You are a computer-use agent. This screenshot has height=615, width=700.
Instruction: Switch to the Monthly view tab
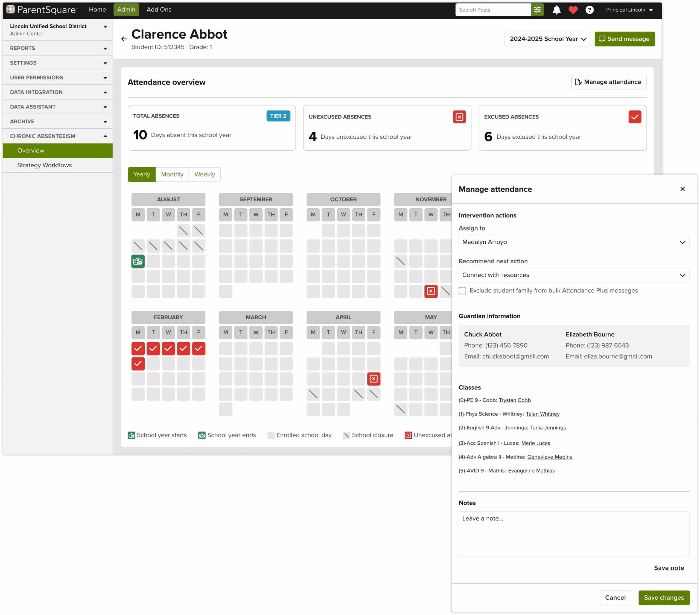point(172,174)
